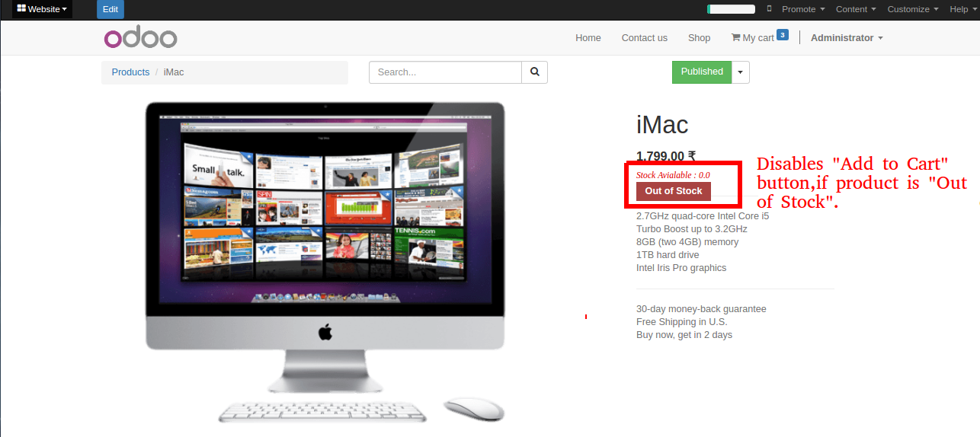Image resolution: width=980 pixels, height=437 pixels.
Task: Go to the Home page link
Action: click(588, 38)
